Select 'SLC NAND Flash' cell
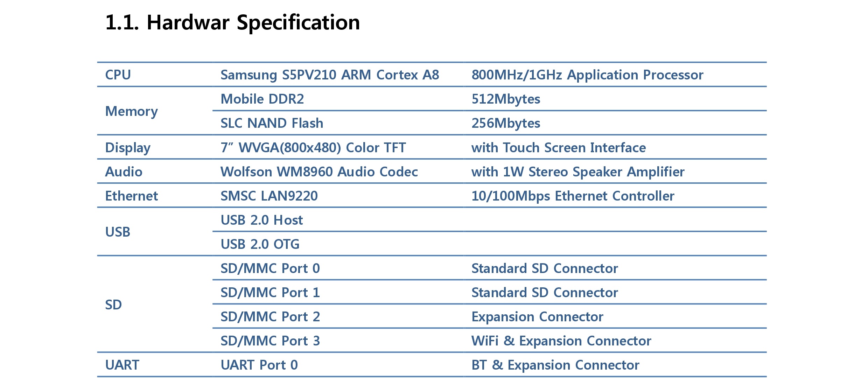This screenshot has height=378, width=868. coord(272,123)
